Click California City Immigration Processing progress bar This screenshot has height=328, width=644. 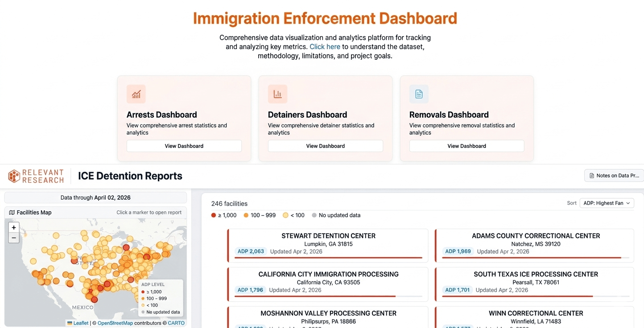coord(328,296)
